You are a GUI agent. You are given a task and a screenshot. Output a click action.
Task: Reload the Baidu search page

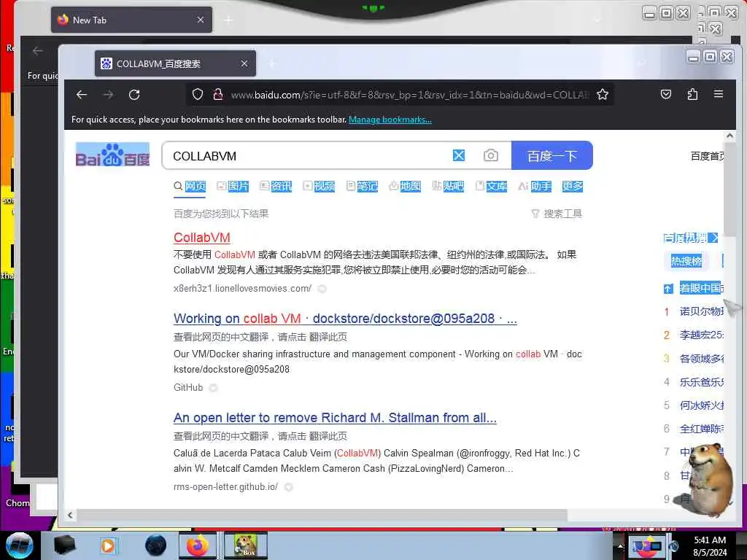pos(134,95)
